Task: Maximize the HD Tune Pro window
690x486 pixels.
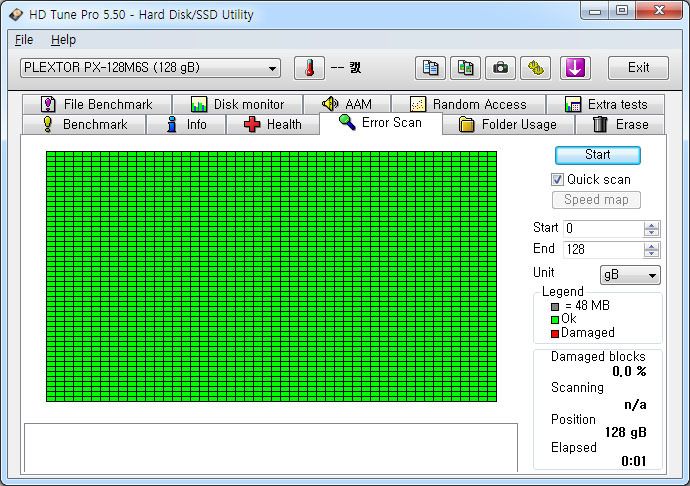Action: (622, 11)
